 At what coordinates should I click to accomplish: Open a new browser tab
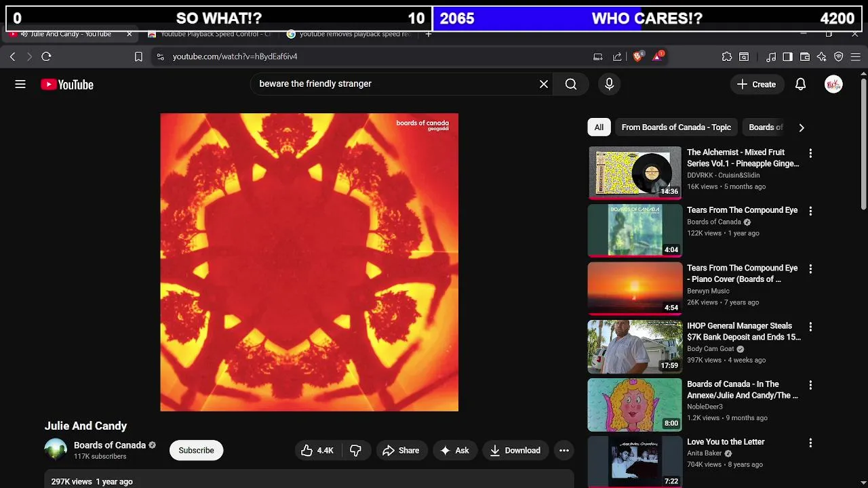(x=428, y=34)
